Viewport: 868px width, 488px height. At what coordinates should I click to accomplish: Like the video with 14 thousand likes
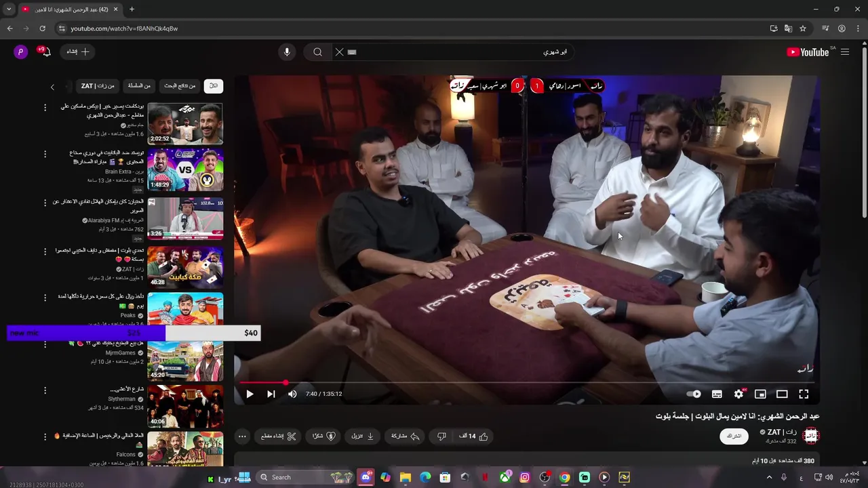[x=474, y=436]
